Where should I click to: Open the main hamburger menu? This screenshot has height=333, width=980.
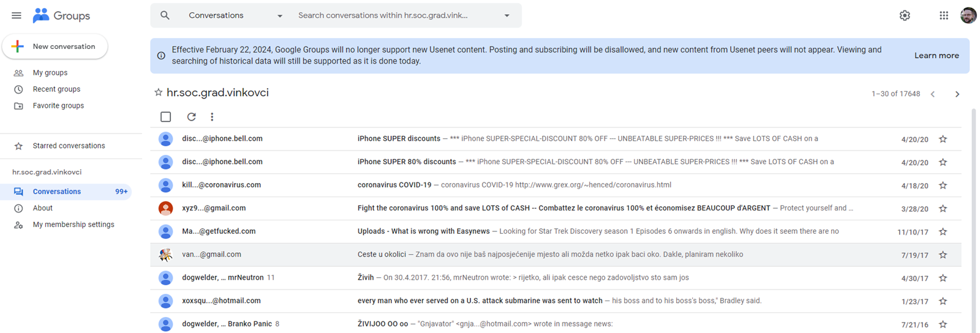(x=17, y=15)
